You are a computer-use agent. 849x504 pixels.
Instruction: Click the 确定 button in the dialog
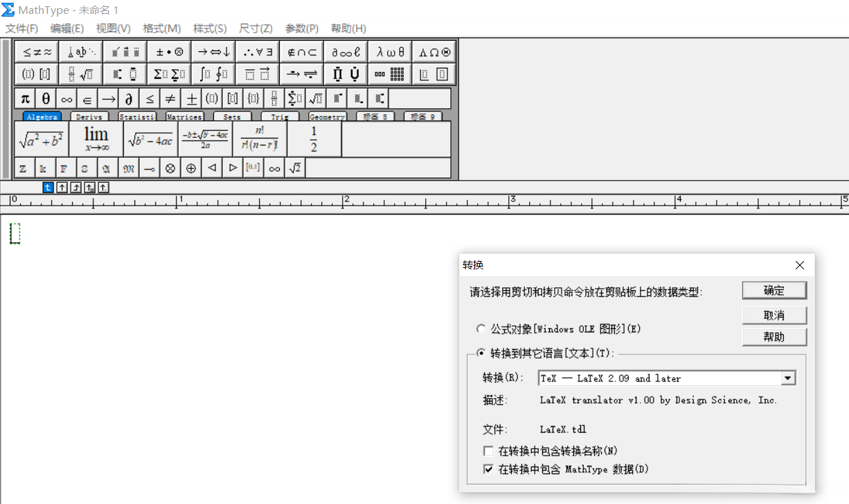point(774,290)
